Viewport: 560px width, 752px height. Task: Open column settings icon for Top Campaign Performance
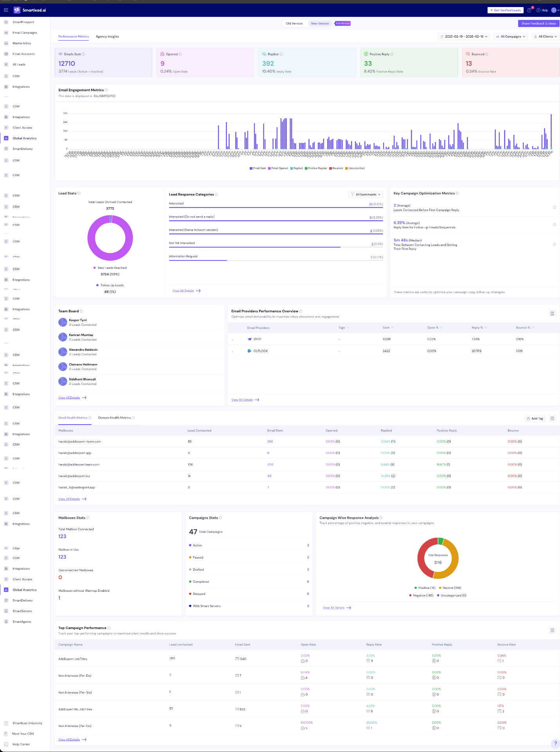tap(552, 630)
